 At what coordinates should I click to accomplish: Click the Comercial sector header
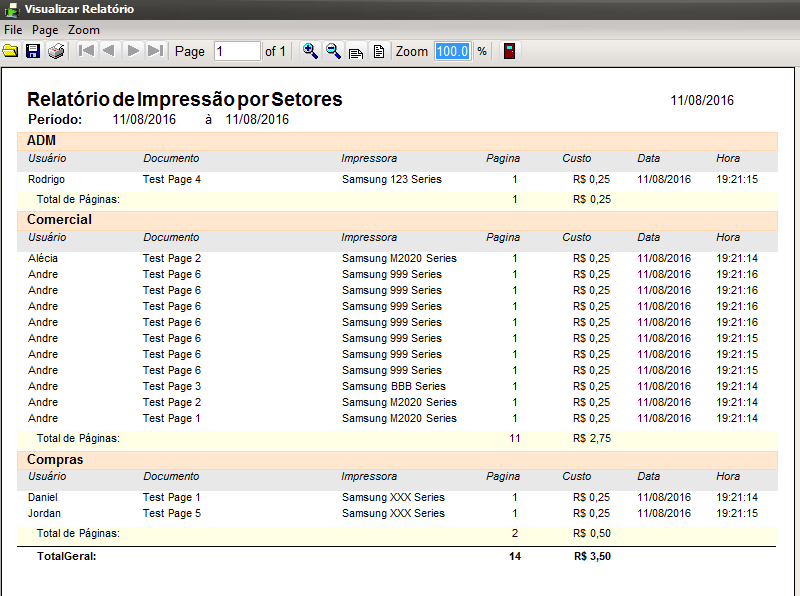coord(59,220)
